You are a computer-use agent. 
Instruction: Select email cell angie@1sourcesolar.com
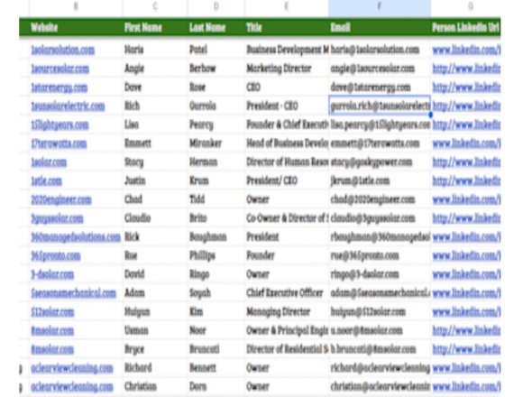coord(380,69)
